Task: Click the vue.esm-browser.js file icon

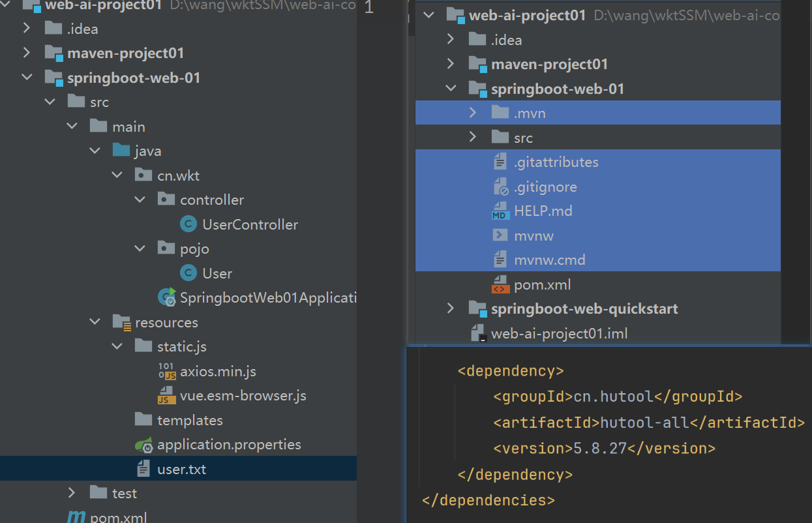Action: click(x=167, y=396)
